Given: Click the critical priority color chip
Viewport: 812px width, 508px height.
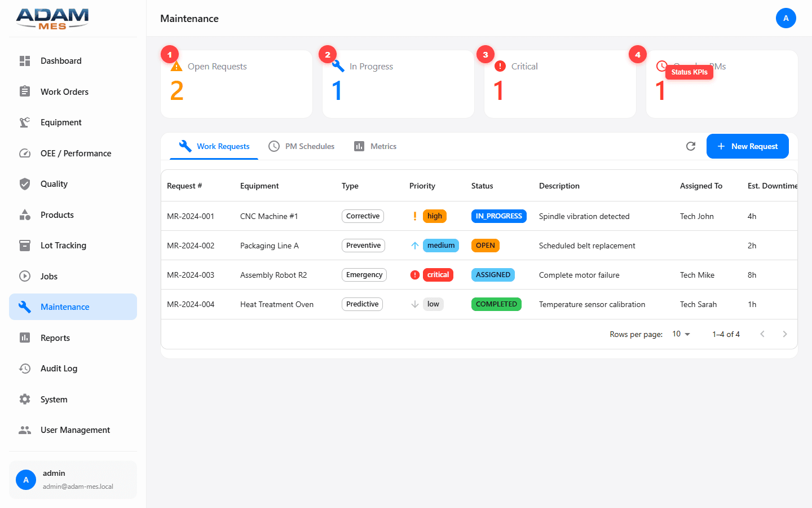Looking at the screenshot, I should click(x=439, y=275).
